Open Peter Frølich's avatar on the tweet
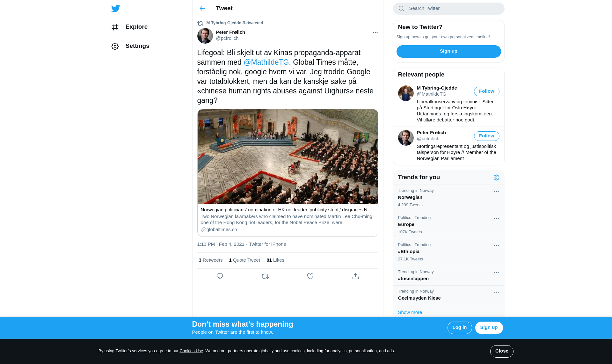 [205, 36]
